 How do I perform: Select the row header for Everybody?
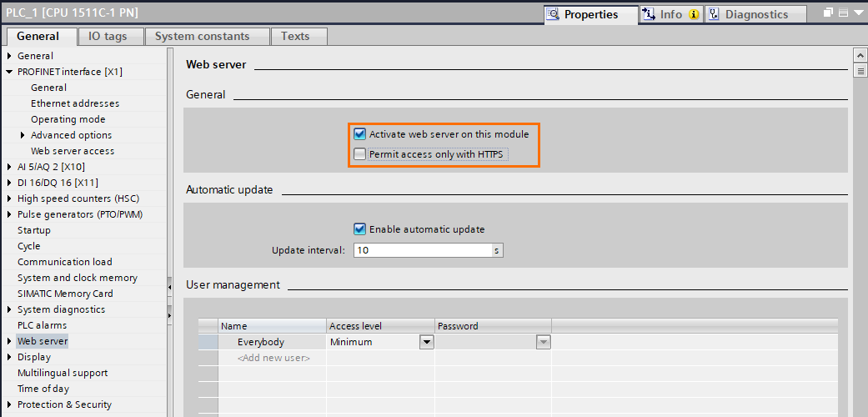(208, 342)
